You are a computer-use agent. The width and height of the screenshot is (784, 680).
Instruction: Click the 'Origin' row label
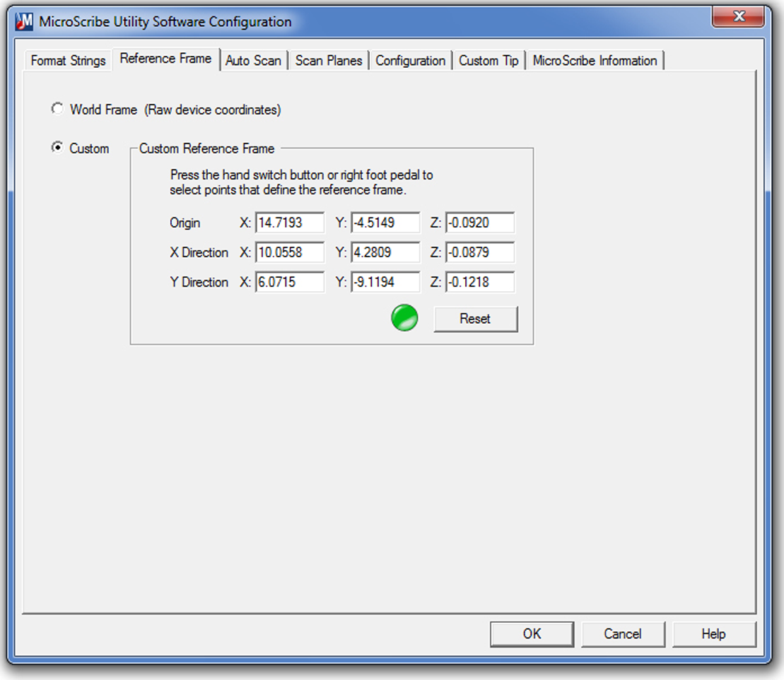185,223
